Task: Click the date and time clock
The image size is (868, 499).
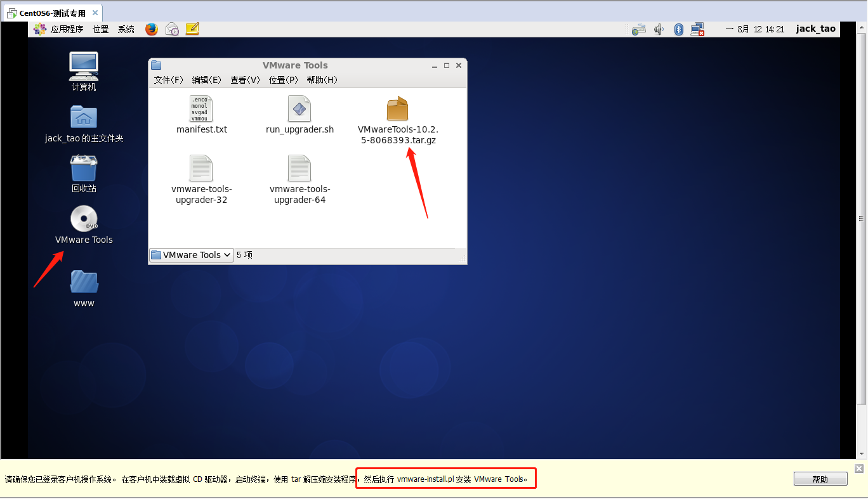Action: click(x=755, y=29)
